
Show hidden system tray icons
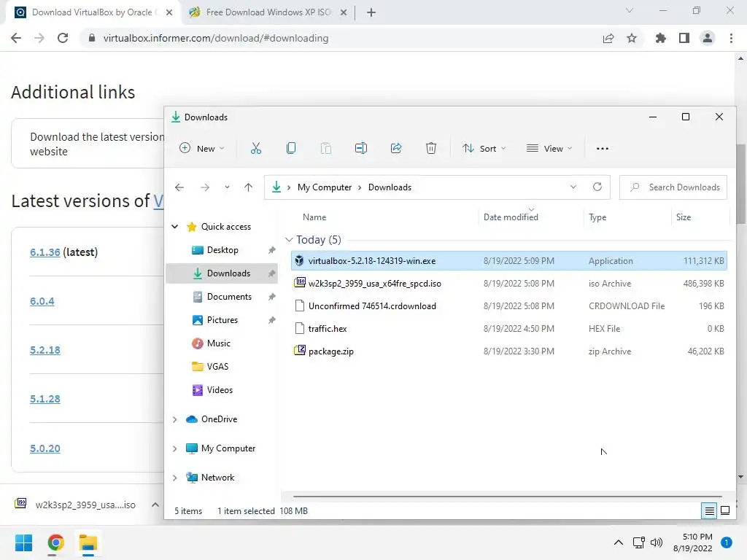(x=619, y=542)
